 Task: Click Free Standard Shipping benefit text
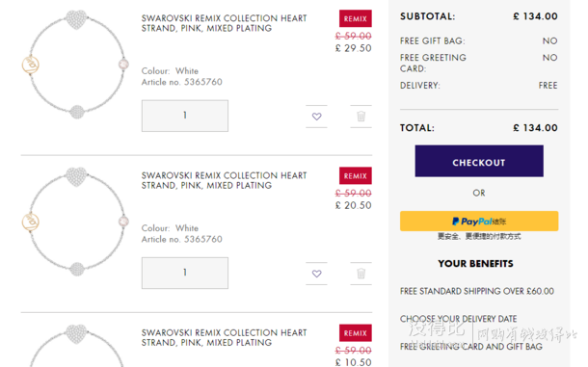[476, 291]
